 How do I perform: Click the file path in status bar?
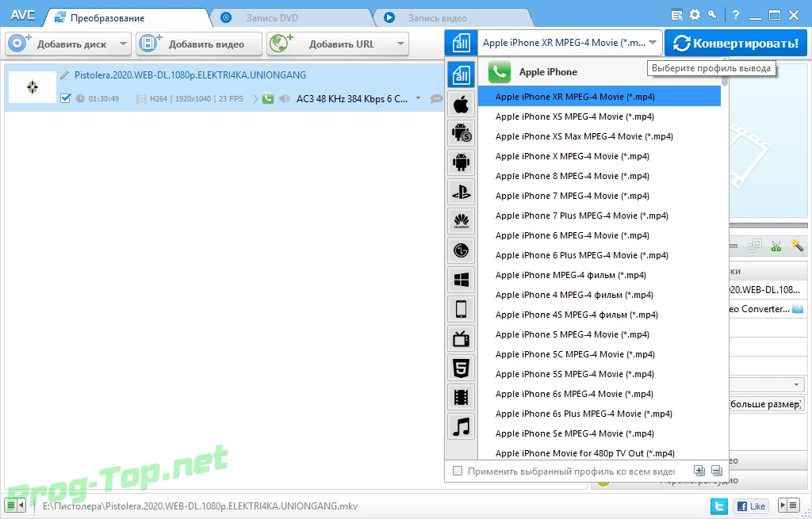(200, 506)
